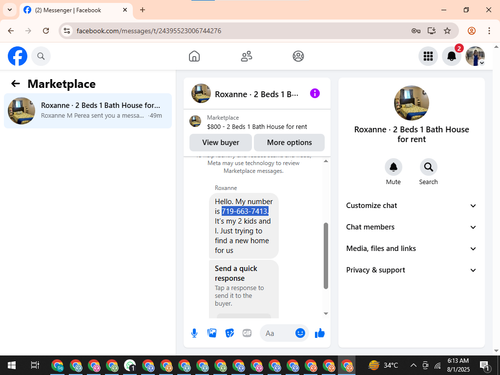This screenshot has height=375, width=500.
Task: Click the address bar URL
Action: pyautogui.click(x=149, y=31)
